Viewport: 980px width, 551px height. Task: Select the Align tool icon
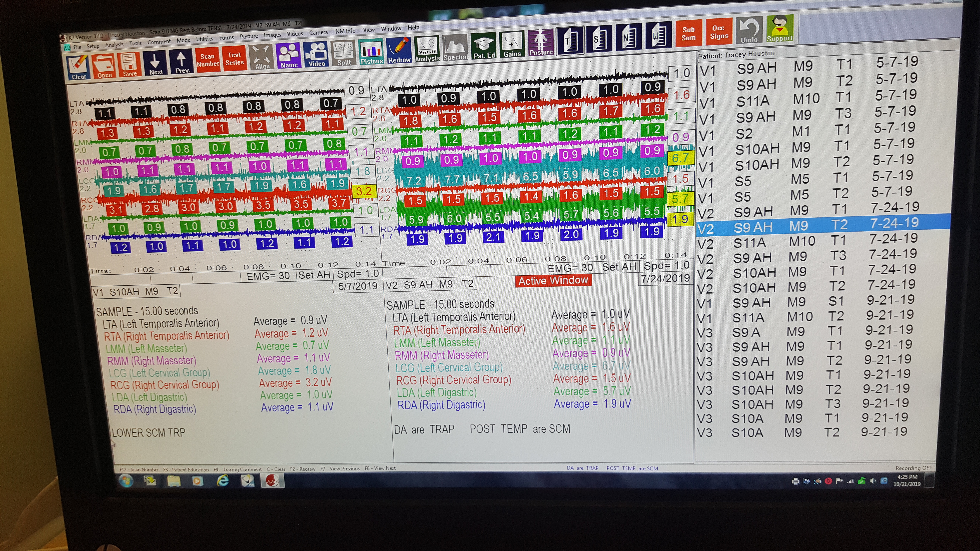coord(262,57)
